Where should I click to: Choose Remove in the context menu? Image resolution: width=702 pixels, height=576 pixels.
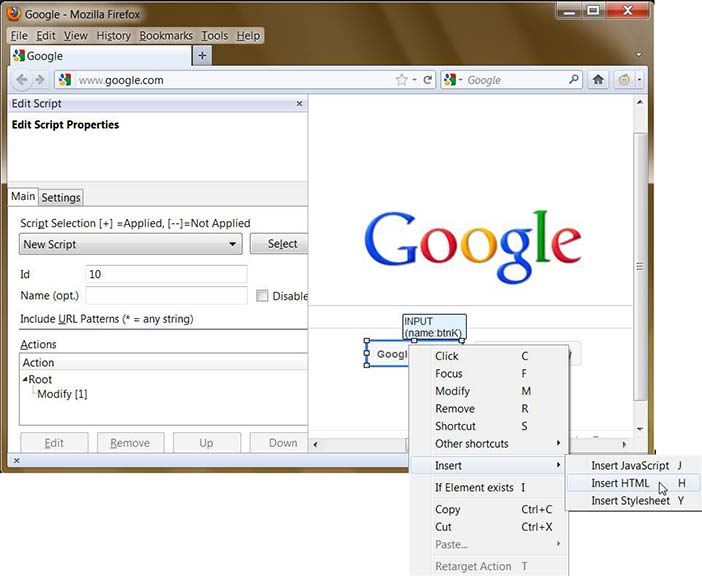point(489,409)
